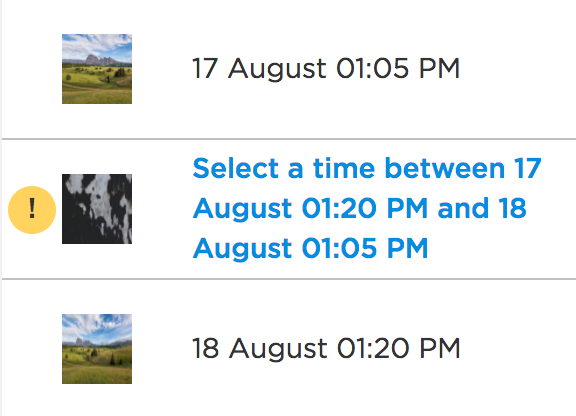The image size is (576, 416).
Task: Select the first row dated 17 August
Action: coord(289,69)
